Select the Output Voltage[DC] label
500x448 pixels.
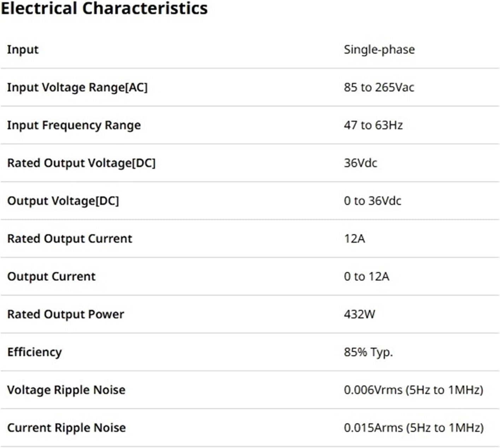[63, 201]
